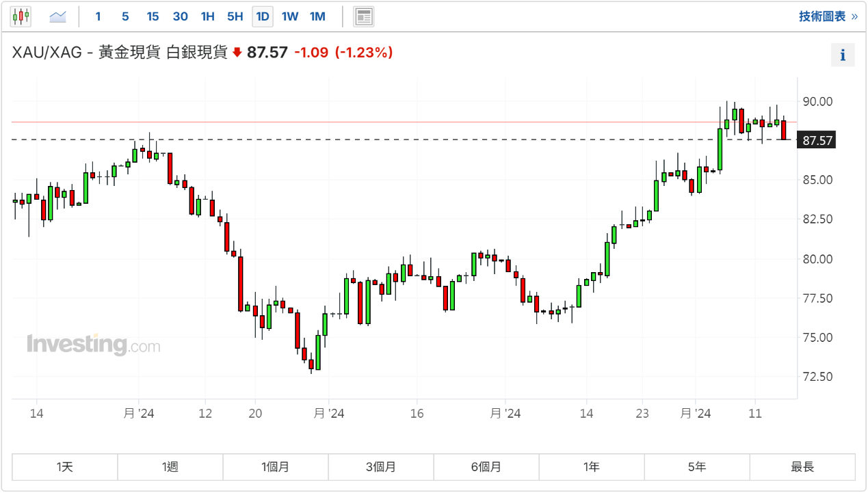Image resolution: width=868 pixels, height=495 pixels.
Task: Choose the 5H timeframe
Action: click(235, 16)
